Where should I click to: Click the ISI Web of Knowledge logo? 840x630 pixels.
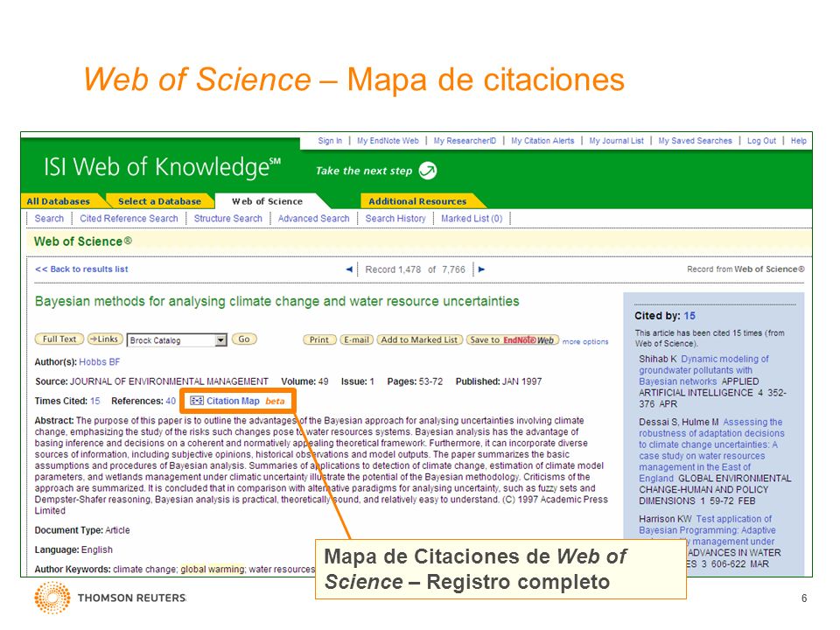pyautogui.click(x=162, y=167)
